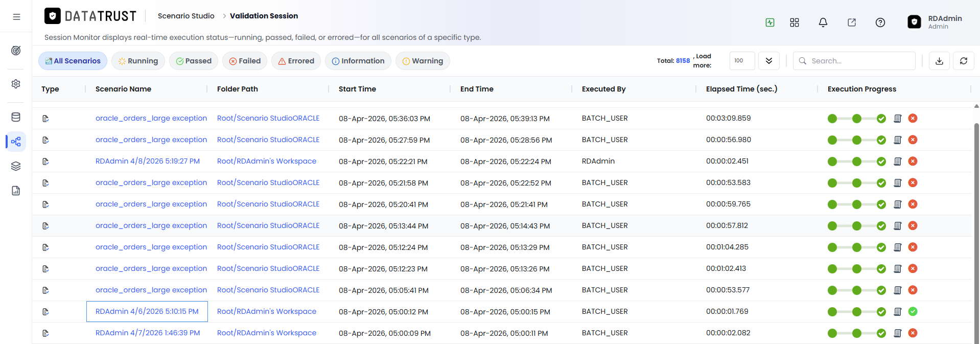Filter by Passed scenarios

pos(194,61)
